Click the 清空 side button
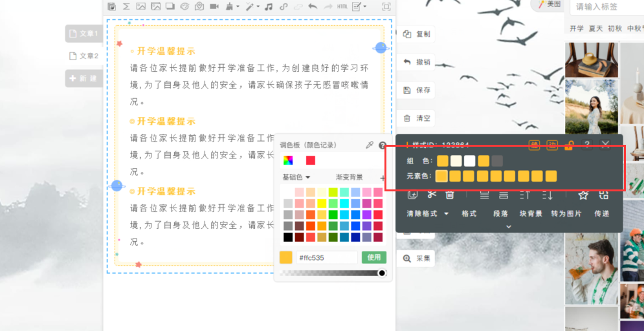The width and height of the screenshot is (644, 331). point(416,118)
